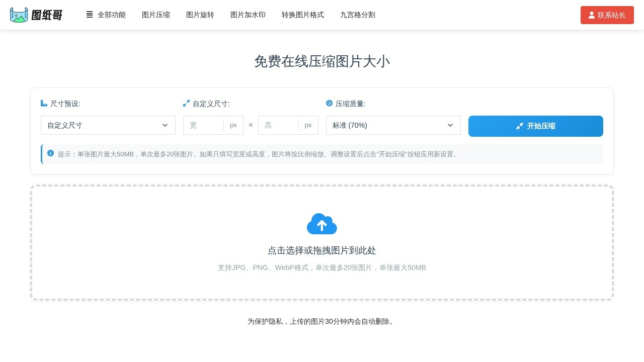
Task: Click the resize arrows icon beside 自定义尺寸
Action: tap(186, 103)
